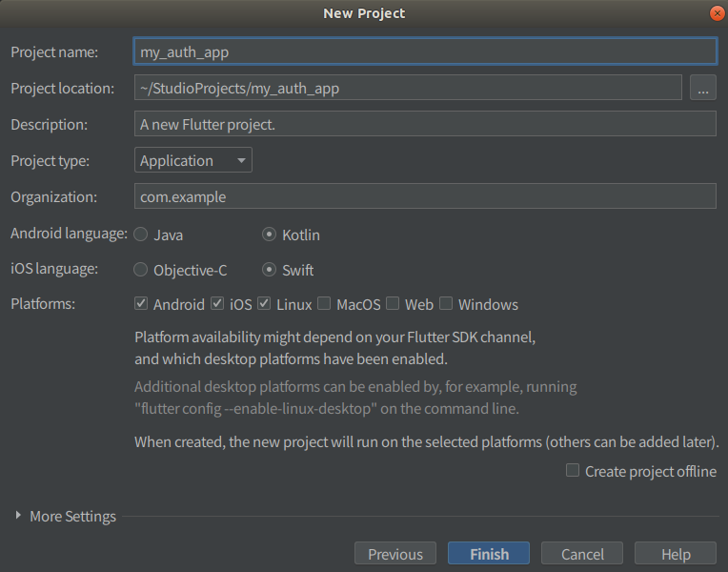Click the browse (...) button for project location

click(x=702, y=89)
